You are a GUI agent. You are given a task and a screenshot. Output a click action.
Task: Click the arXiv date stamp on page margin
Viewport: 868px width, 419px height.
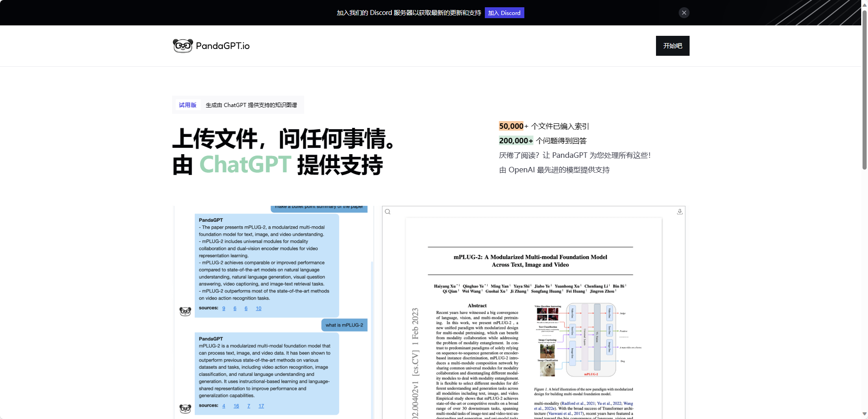click(x=415, y=363)
